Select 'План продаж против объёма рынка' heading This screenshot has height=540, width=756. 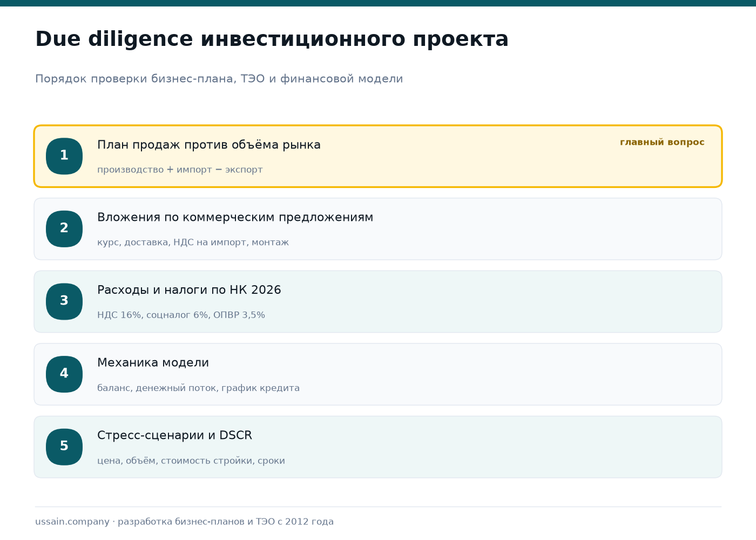pos(209,145)
